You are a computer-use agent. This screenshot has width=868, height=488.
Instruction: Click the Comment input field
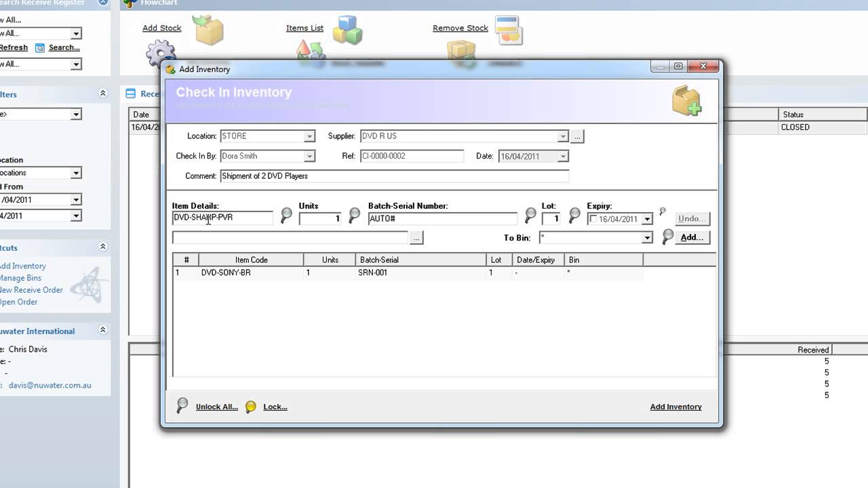tap(395, 176)
